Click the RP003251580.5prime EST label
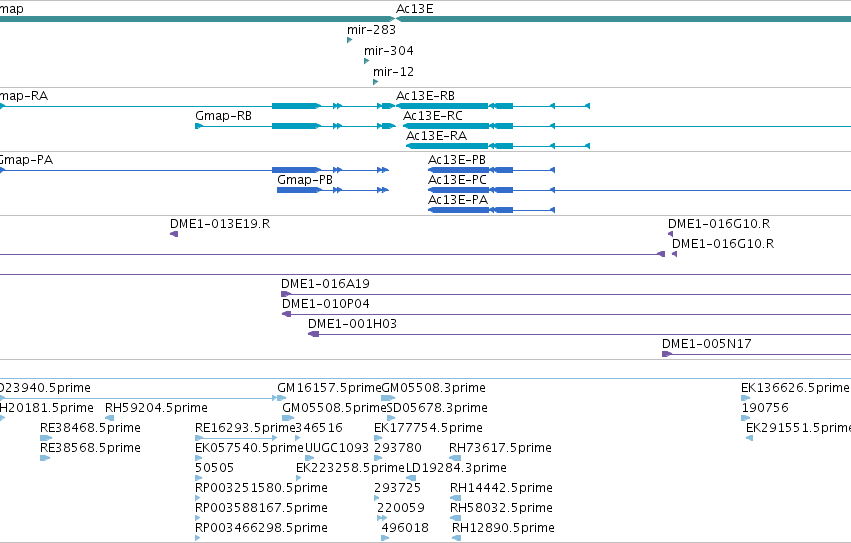The width and height of the screenshot is (851, 543). [x=261, y=488]
